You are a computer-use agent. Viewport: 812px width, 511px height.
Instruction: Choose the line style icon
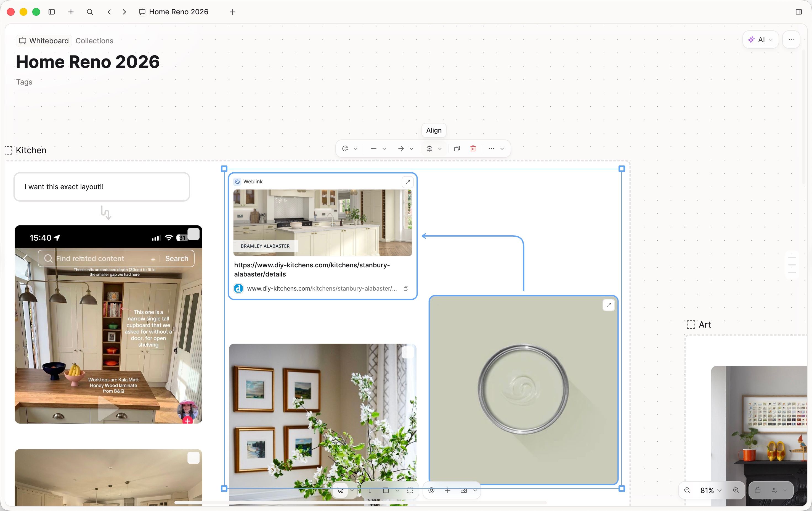click(373, 149)
